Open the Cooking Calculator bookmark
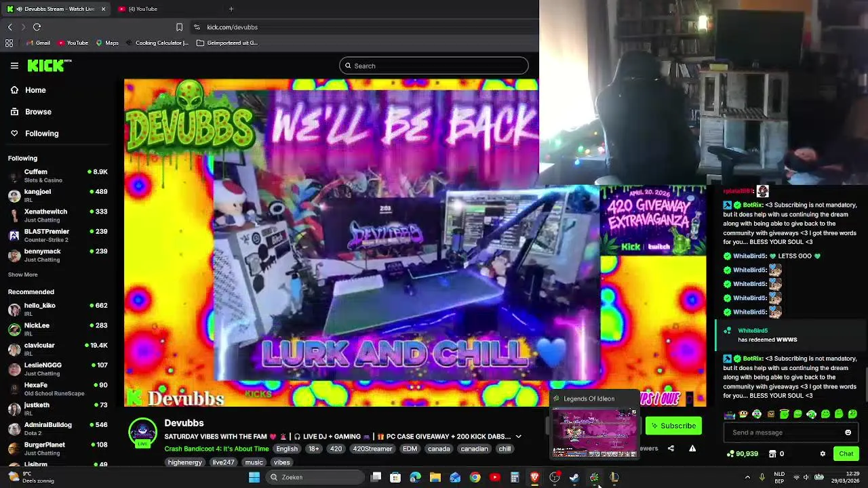Viewport: 868px width, 488px height. coord(157,43)
